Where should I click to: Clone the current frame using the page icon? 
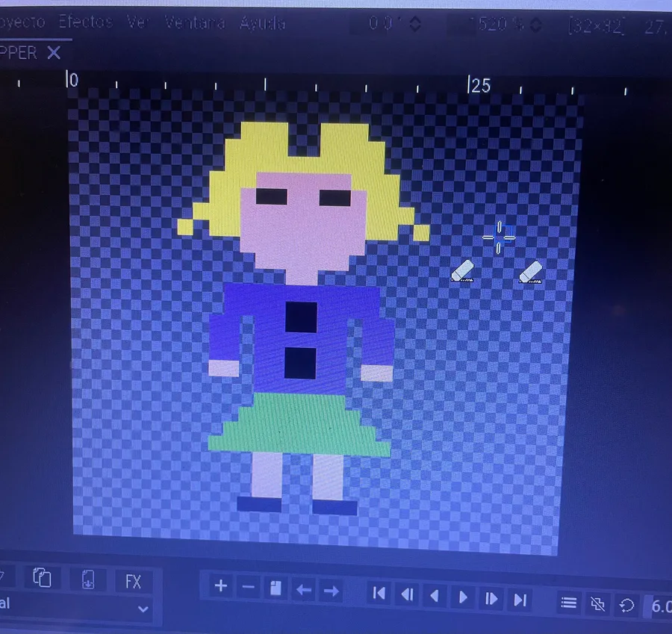(x=276, y=588)
